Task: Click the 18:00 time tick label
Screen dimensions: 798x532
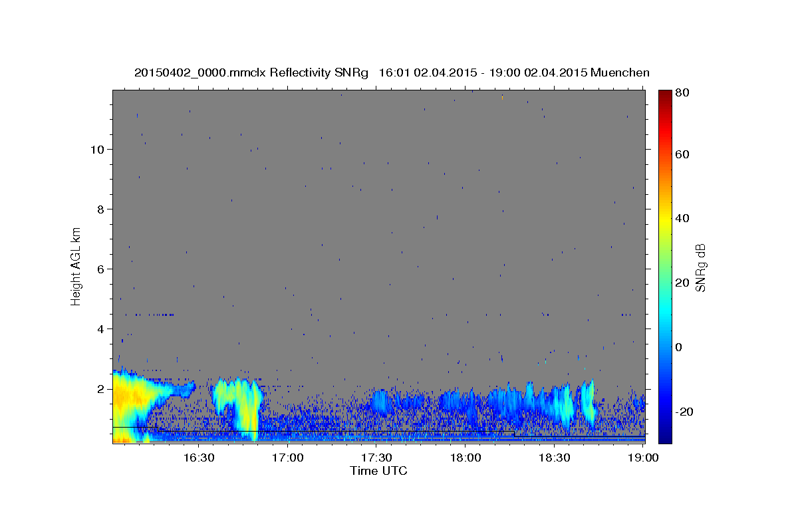Action: coord(465,458)
